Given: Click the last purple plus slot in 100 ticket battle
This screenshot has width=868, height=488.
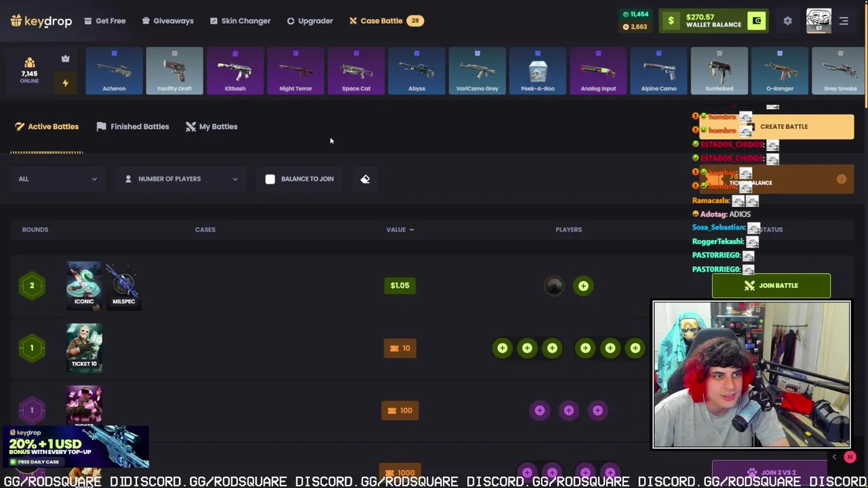Looking at the screenshot, I should [597, 411].
